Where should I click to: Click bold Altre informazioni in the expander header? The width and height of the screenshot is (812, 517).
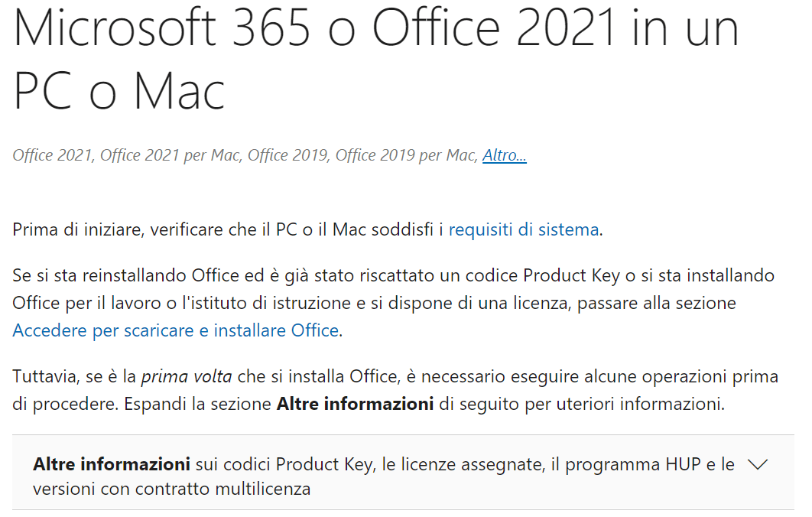[112, 464]
